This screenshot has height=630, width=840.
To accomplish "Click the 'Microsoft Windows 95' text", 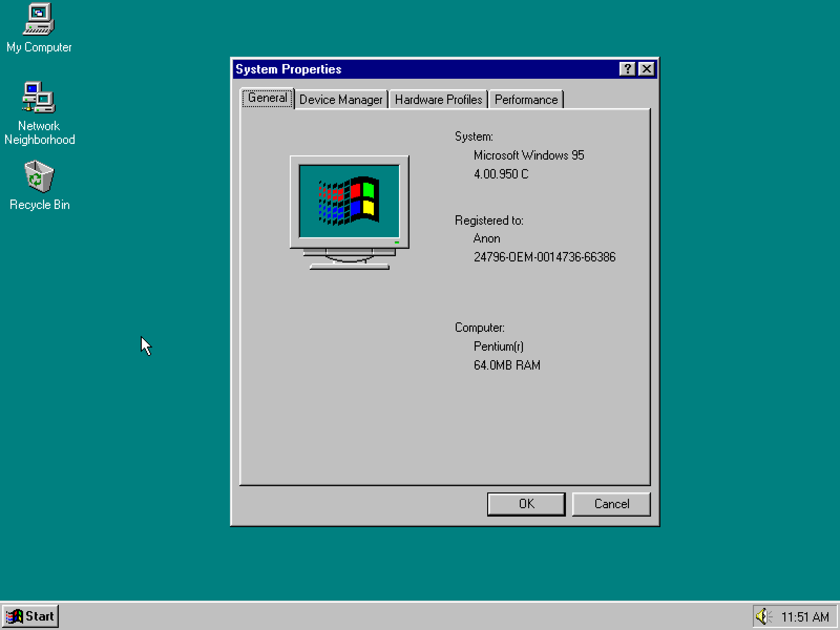I will 529,155.
